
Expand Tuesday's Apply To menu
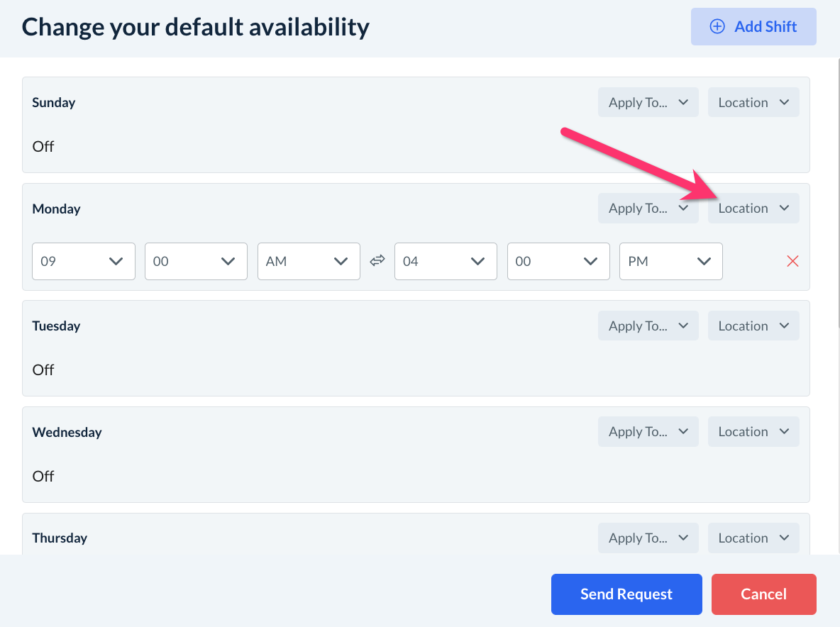click(x=648, y=326)
